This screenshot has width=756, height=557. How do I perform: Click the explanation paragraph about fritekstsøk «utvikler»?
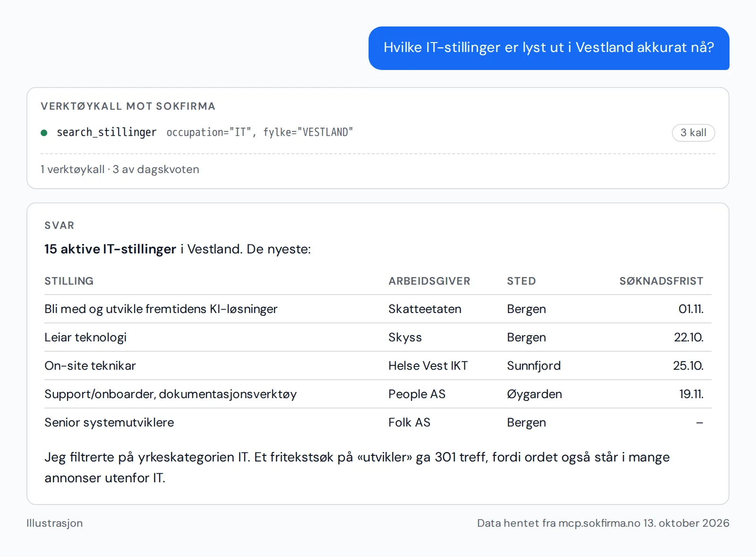(357, 467)
